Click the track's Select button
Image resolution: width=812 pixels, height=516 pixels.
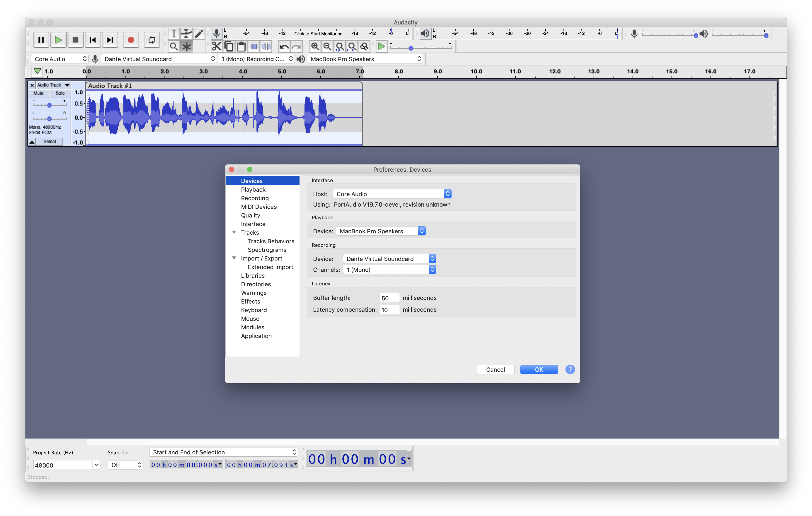tap(50, 142)
